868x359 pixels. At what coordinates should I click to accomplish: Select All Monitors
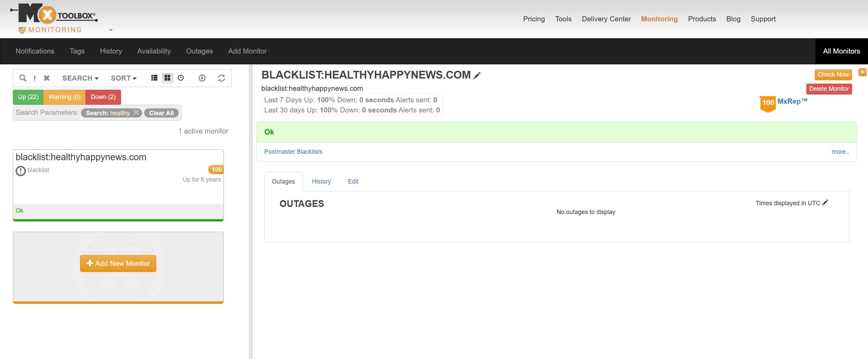click(842, 51)
